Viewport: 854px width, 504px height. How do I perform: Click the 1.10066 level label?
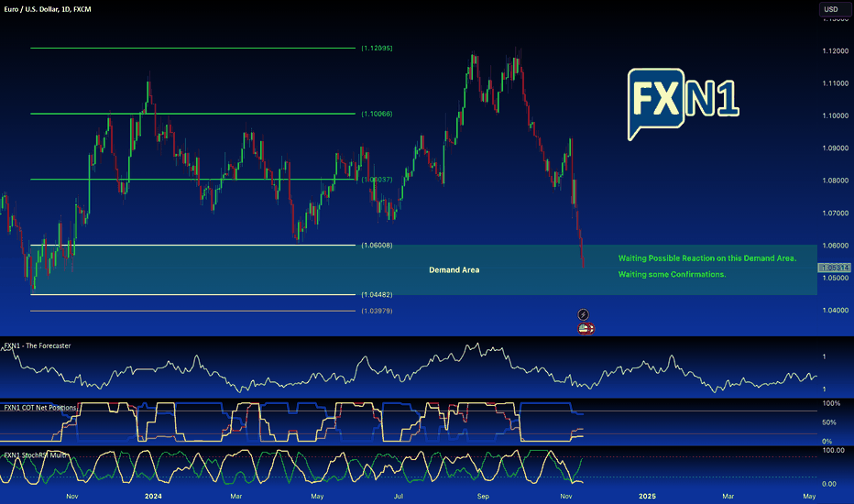point(377,114)
